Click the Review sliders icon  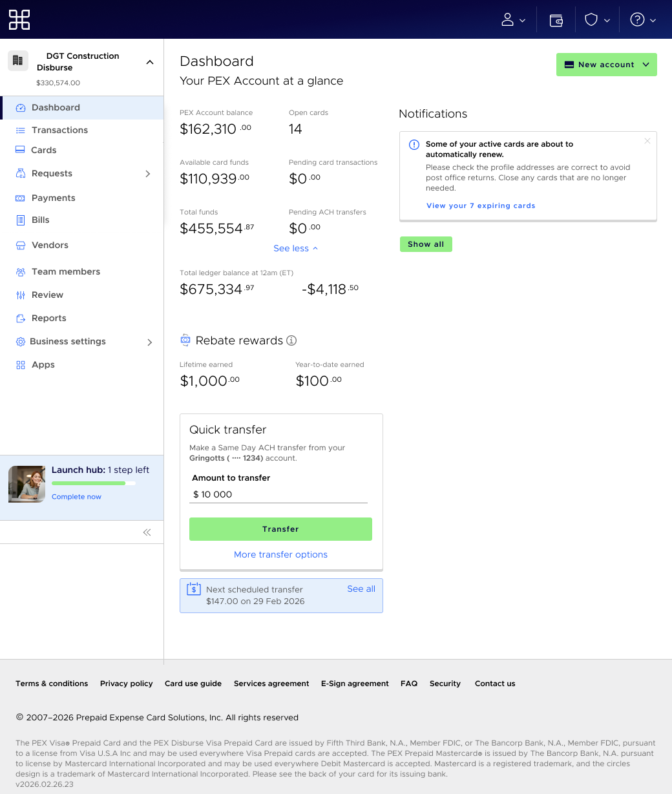coord(20,295)
